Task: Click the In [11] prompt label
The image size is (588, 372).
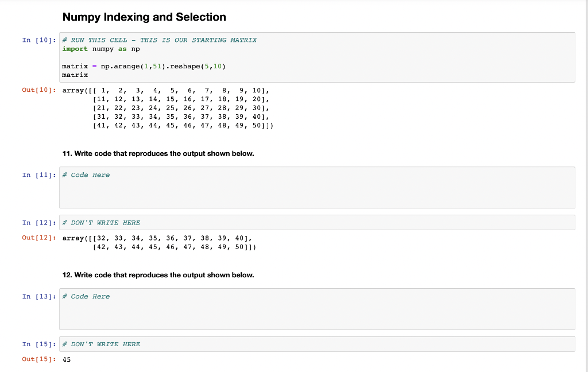Action: [x=39, y=175]
